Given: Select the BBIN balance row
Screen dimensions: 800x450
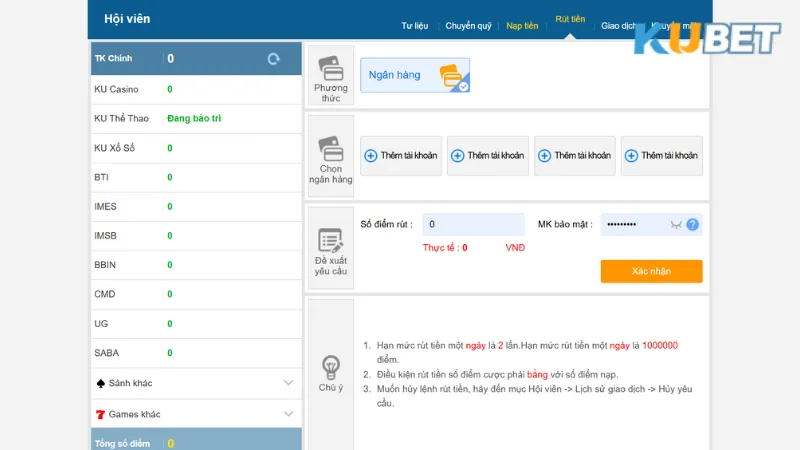Looking at the screenshot, I should point(196,265).
